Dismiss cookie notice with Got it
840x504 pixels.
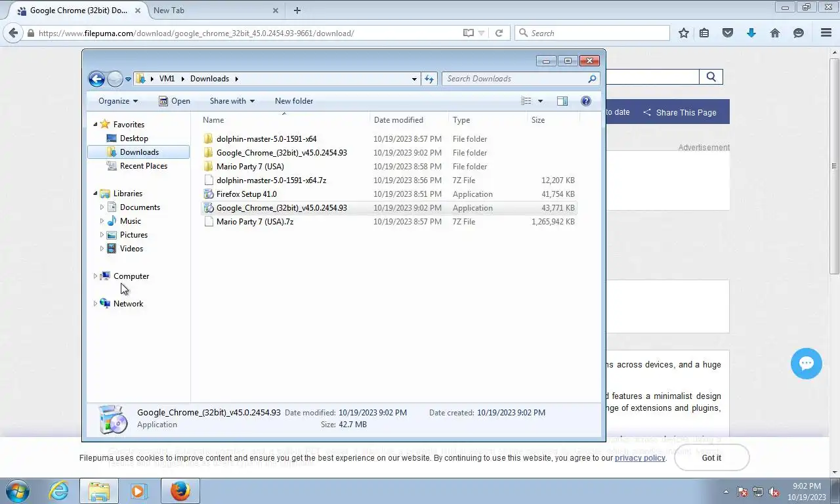[711, 457]
